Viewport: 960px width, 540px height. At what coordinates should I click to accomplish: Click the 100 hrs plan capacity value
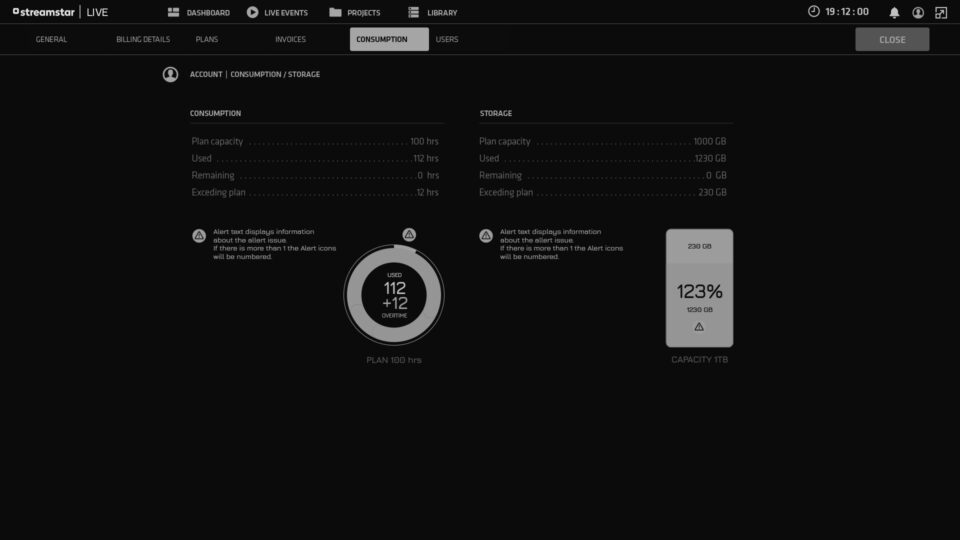[424, 141]
